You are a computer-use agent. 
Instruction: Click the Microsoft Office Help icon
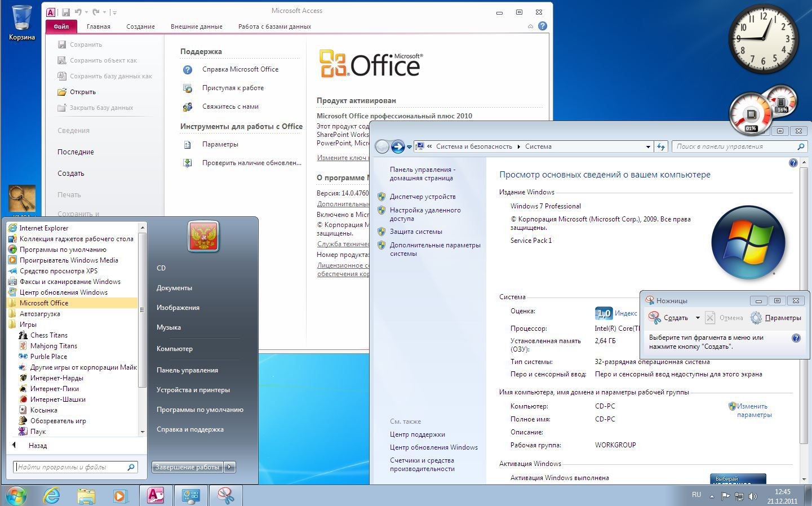tap(188, 69)
